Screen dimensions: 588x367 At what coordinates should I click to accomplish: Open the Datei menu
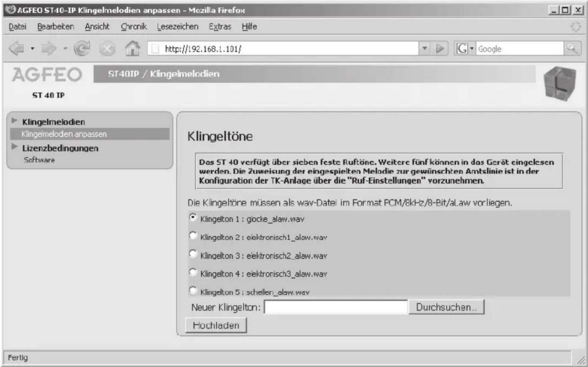pyautogui.click(x=17, y=27)
